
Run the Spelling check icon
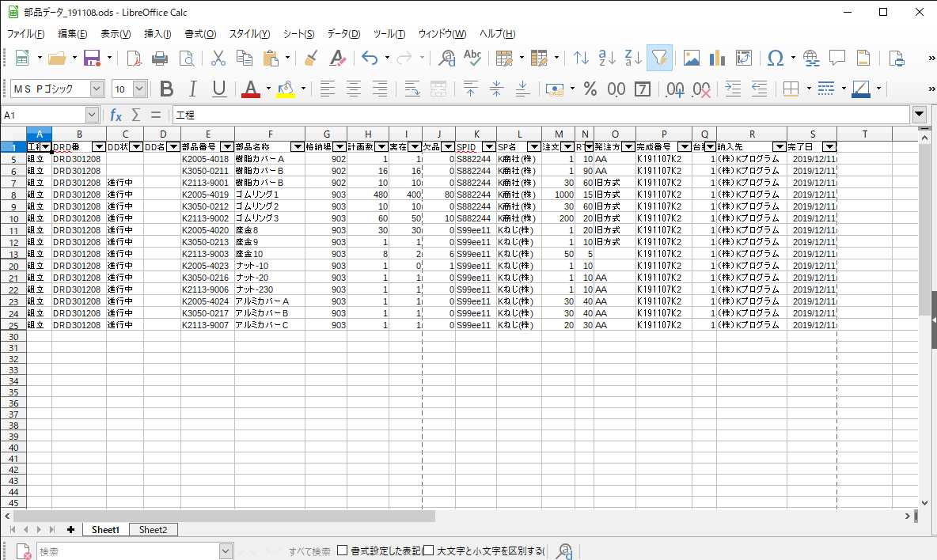click(472, 58)
